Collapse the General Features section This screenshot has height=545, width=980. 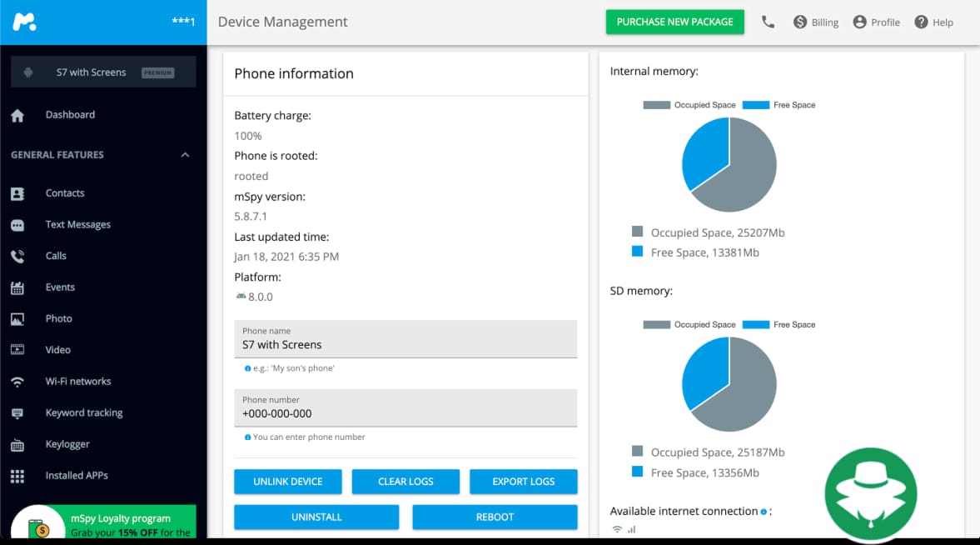click(x=185, y=155)
